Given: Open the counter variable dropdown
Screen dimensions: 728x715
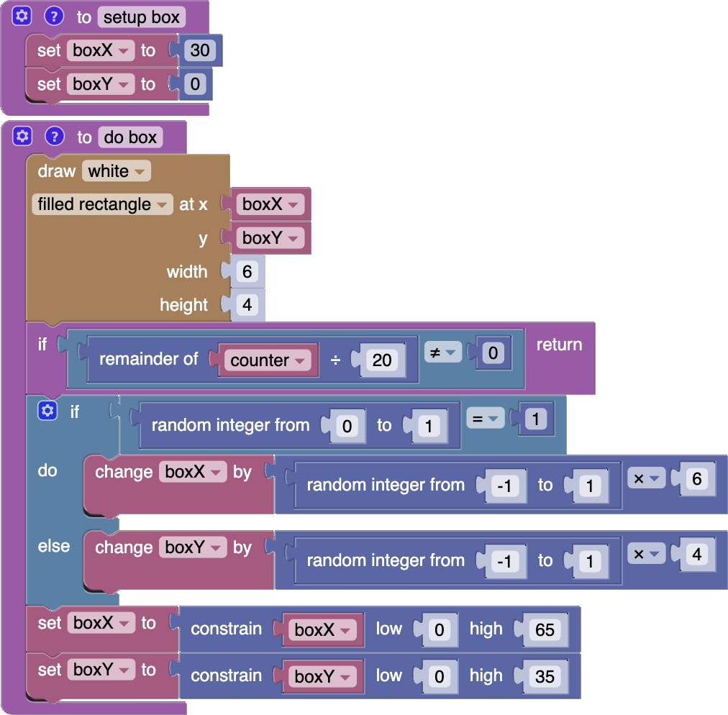Looking at the screenshot, I should point(268,360).
